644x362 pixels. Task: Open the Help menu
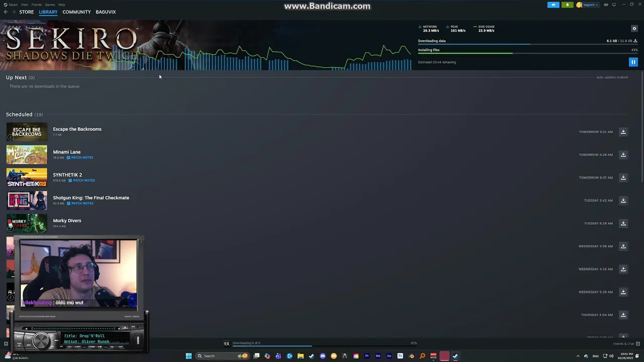click(61, 5)
